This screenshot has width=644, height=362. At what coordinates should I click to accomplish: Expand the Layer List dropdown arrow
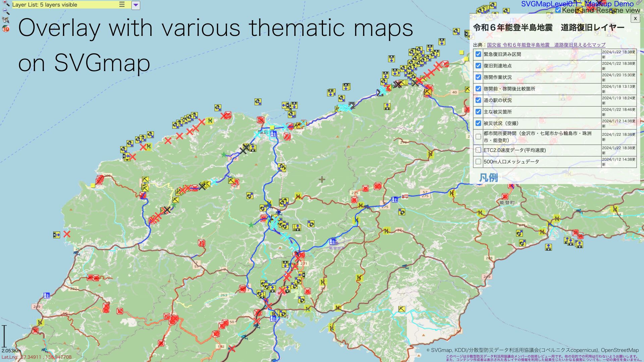click(136, 5)
